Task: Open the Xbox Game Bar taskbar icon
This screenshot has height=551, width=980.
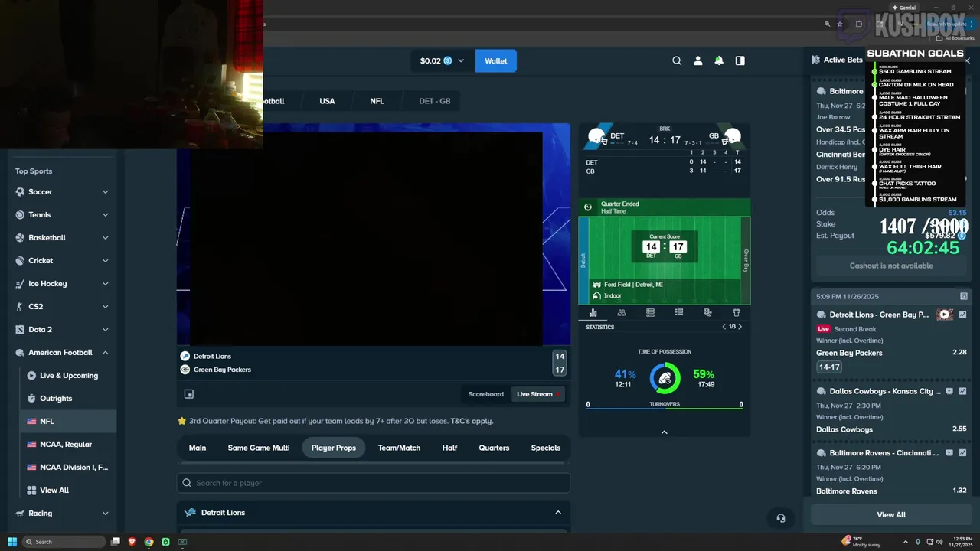Action: pos(182,542)
